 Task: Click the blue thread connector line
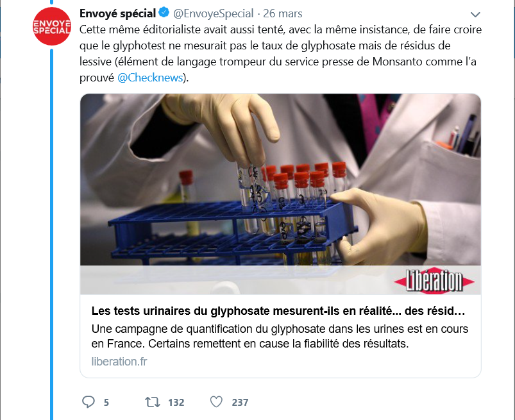tap(51, 234)
